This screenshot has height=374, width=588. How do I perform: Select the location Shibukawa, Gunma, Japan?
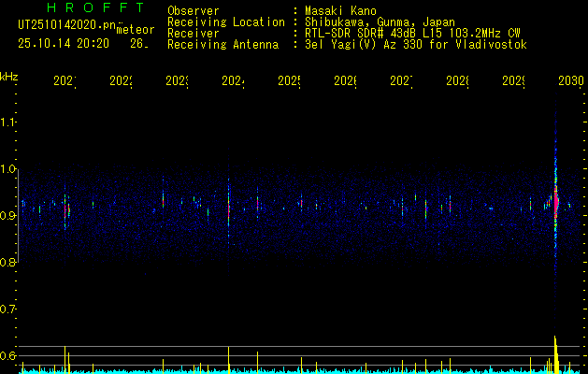[x=380, y=22]
